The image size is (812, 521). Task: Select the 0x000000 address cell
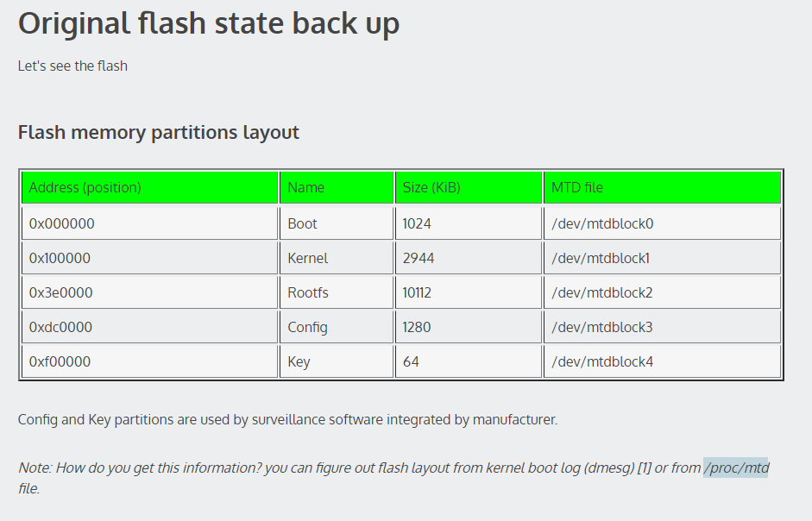pos(61,223)
